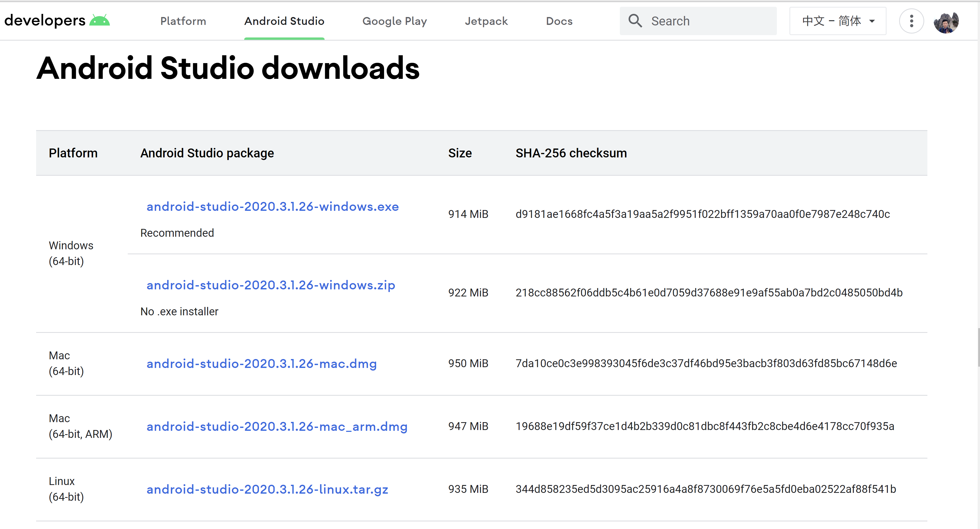The height and width of the screenshot is (529, 980).
Task: Download android-studio-2020.3.1.26-mac_arm.dmg
Action: [x=277, y=426]
